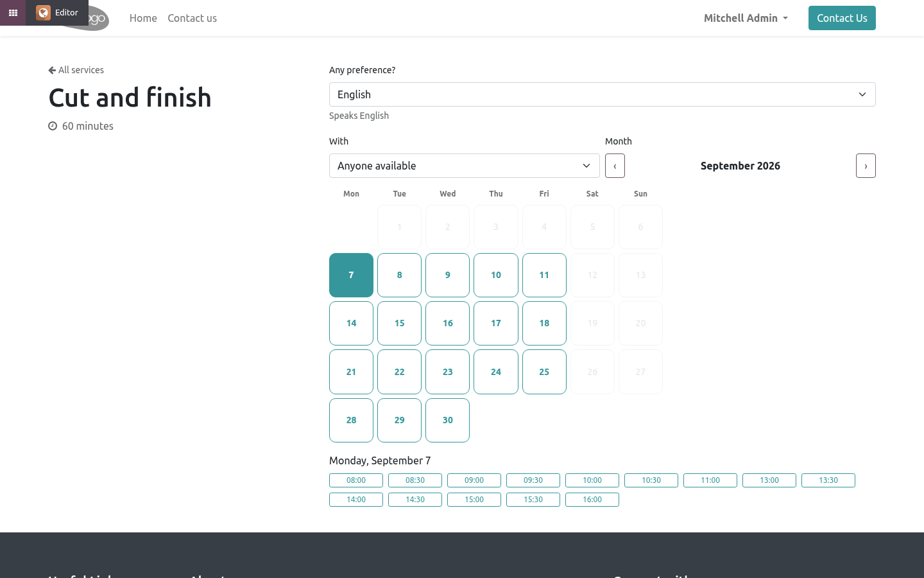Choose September 30 date
This screenshot has height=578, width=924.
coord(448,420)
